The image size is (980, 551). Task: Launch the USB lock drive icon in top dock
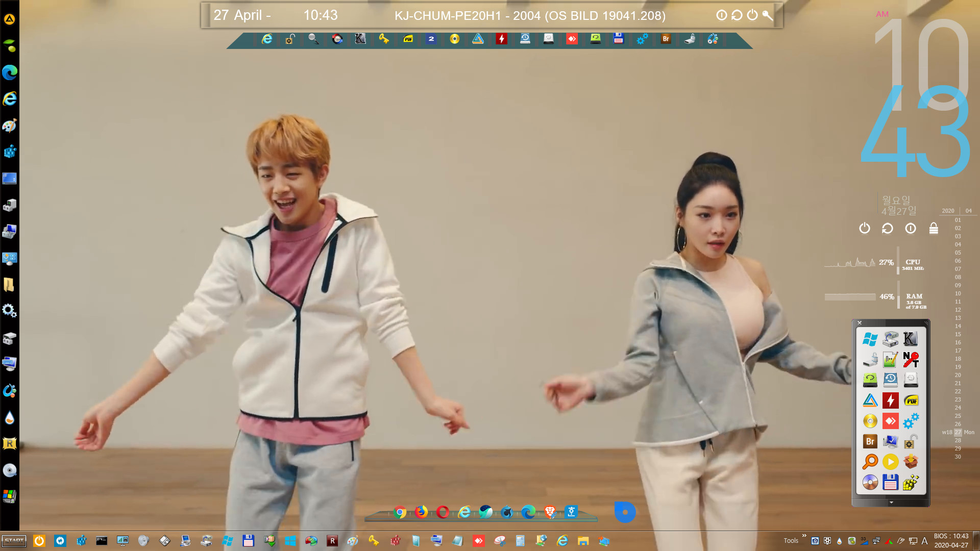pyautogui.click(x=690, y=39)
